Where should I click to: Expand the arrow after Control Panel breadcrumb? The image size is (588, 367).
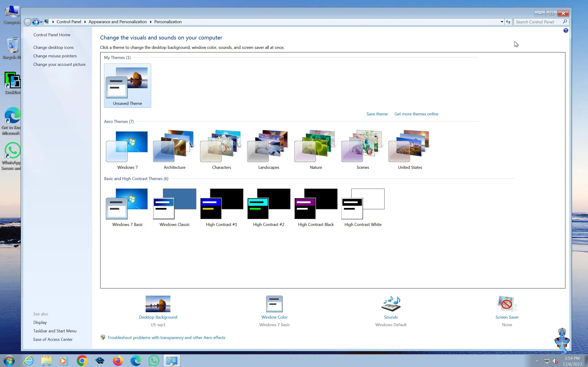point(85,22)
